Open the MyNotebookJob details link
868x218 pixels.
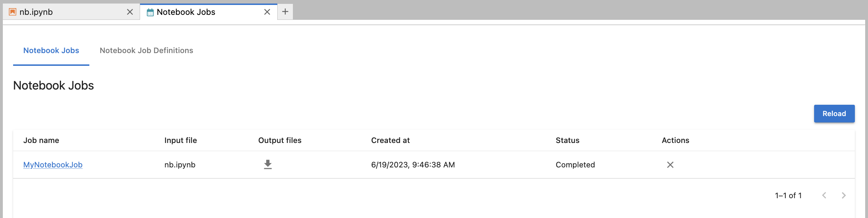(52, 165)
